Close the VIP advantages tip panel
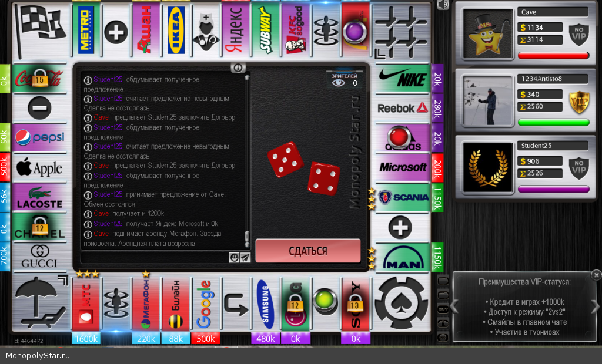The height and width of the screenshot is (364, 602). pyautogui.click(x=596, y=275)
